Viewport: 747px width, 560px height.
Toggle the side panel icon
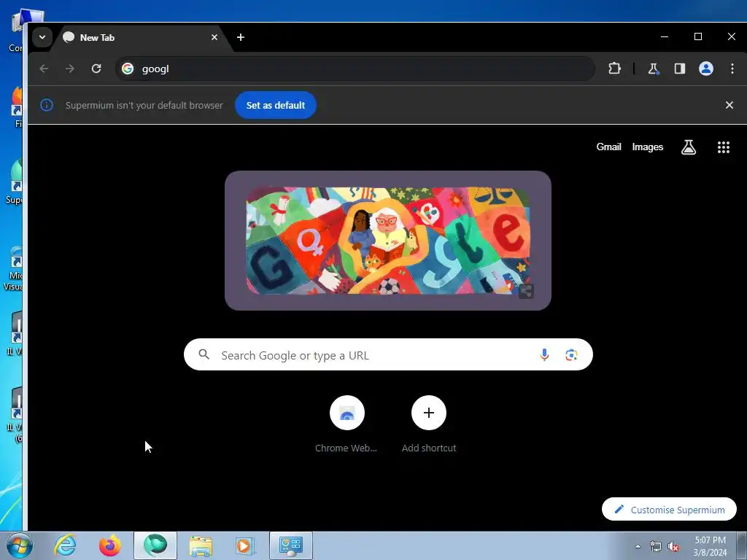click(x=680, y=69)
